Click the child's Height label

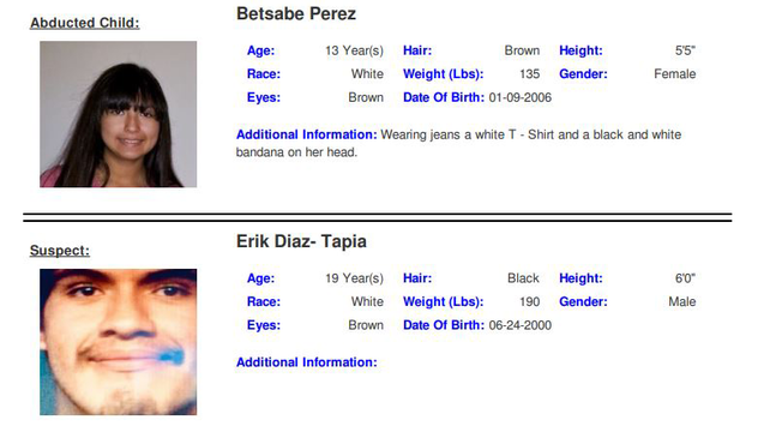581,51
